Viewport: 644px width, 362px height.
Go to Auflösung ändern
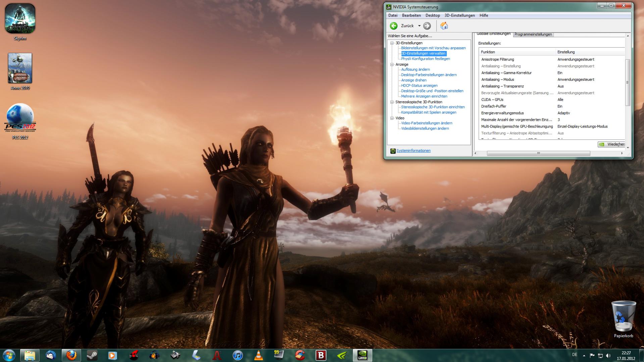coord(415,69)
